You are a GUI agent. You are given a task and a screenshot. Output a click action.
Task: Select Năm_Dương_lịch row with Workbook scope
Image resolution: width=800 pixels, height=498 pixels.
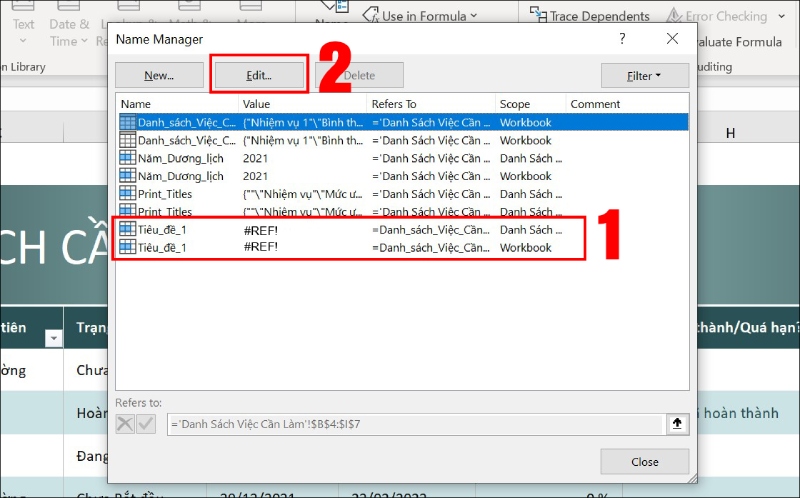coord(403,176)
